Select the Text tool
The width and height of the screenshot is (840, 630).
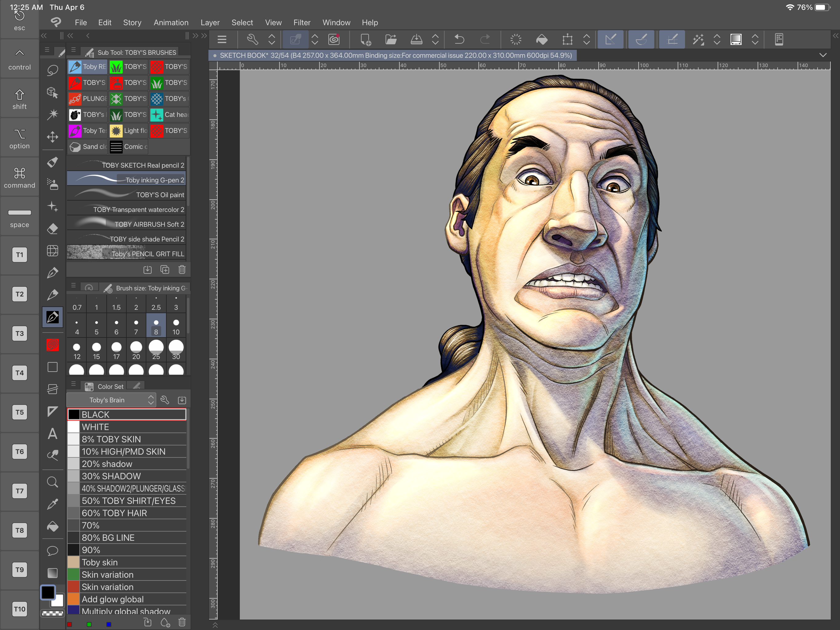click(x=52, y=433)
